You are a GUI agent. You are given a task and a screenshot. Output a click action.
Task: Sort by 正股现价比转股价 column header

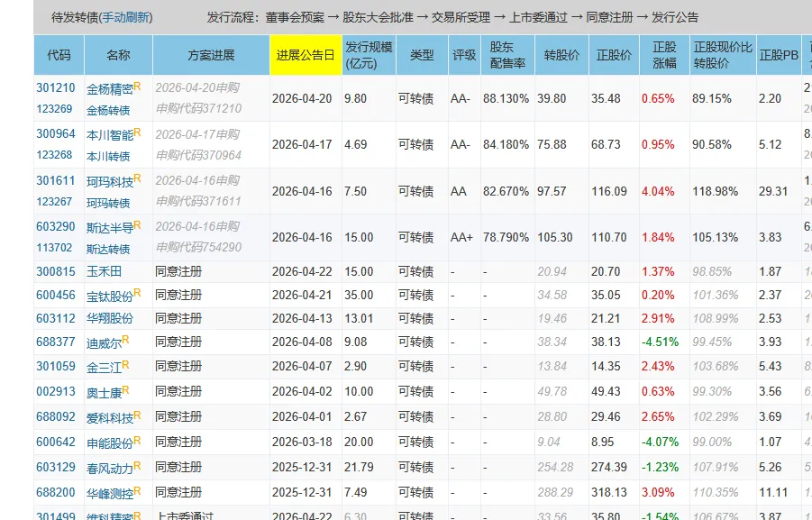coord(723,55)
